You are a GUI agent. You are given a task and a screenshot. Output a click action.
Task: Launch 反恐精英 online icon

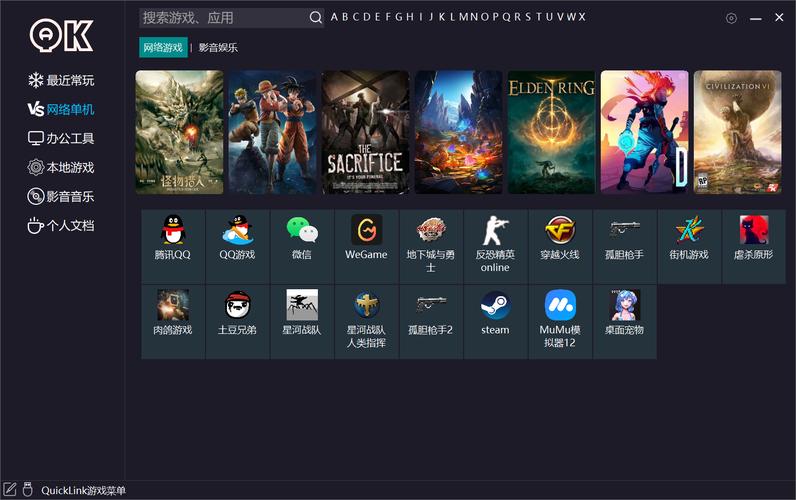click(495, 230)
